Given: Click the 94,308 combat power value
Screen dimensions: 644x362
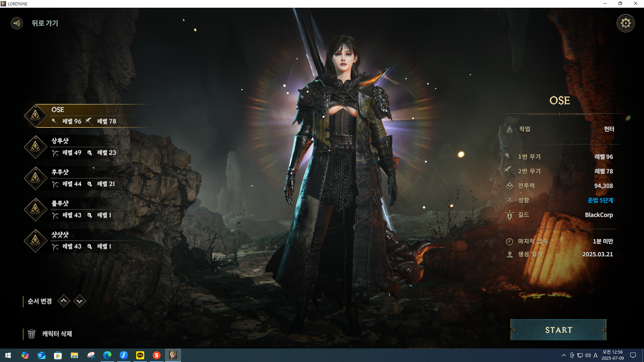Looking at the screenshot, I should (603, 186).
